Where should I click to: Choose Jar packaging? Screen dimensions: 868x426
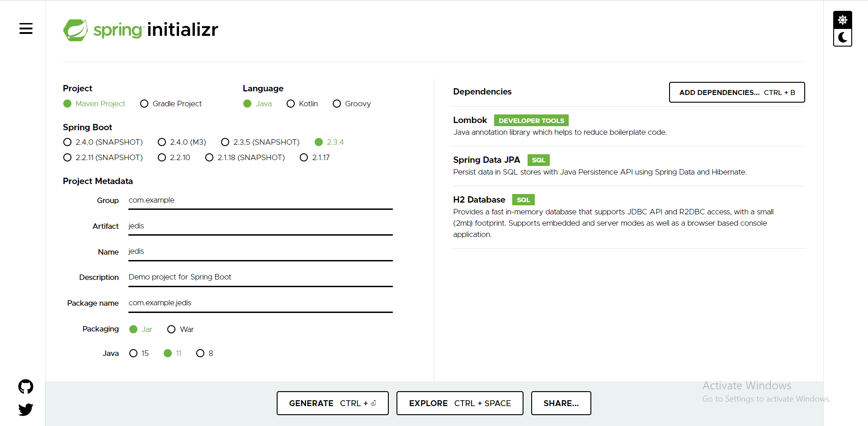point(141,329)
